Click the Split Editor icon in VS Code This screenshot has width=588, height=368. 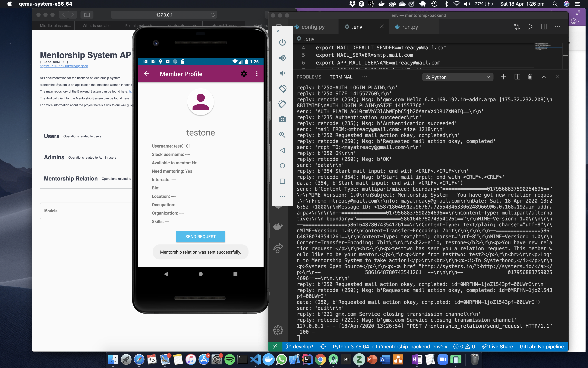(544, 27)
